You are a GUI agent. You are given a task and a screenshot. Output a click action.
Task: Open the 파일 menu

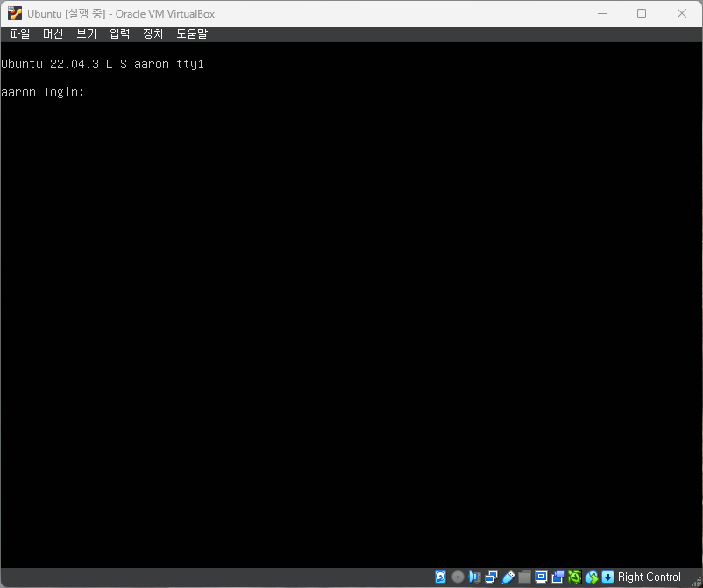[20, 33]
